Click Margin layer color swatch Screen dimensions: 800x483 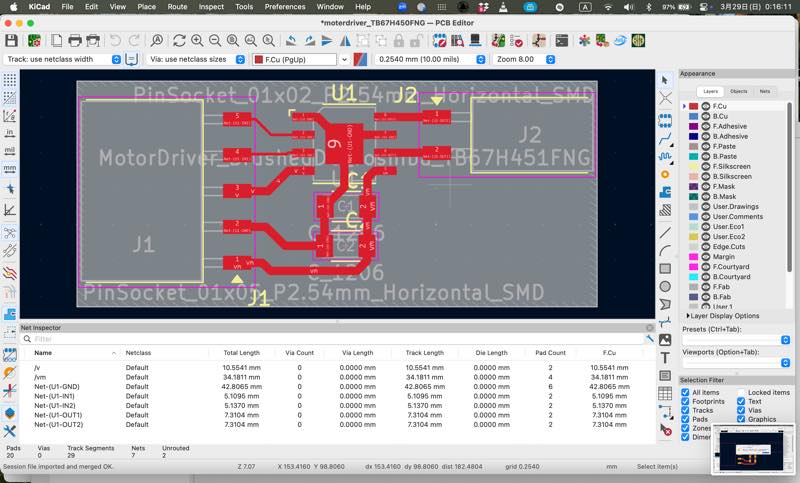coord(693,257)
